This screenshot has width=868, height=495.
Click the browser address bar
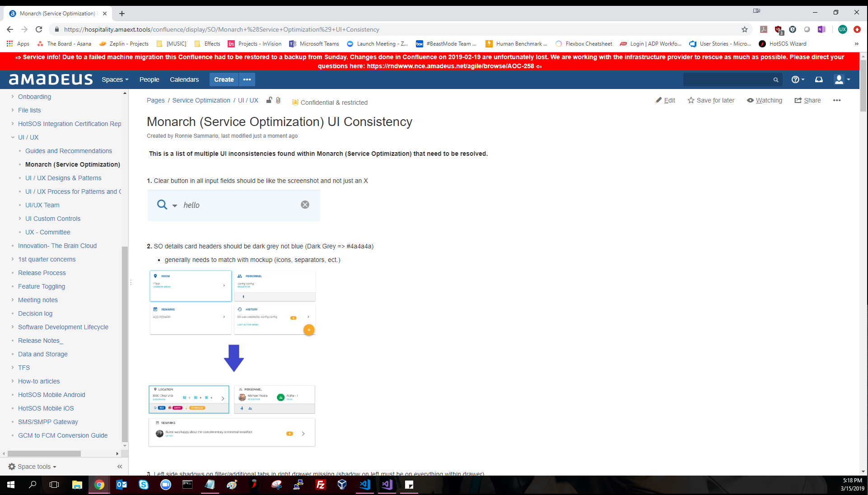coord(397,29)
